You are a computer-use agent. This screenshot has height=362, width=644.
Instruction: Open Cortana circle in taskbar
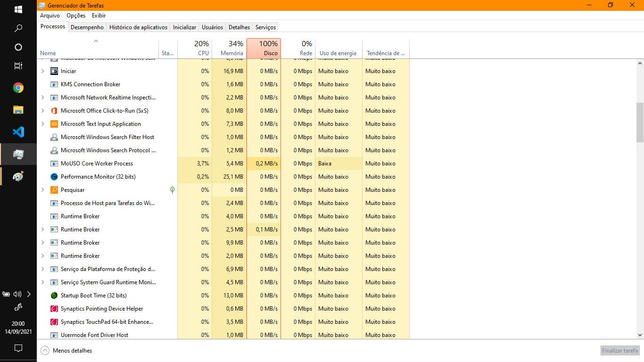(18, 47)
